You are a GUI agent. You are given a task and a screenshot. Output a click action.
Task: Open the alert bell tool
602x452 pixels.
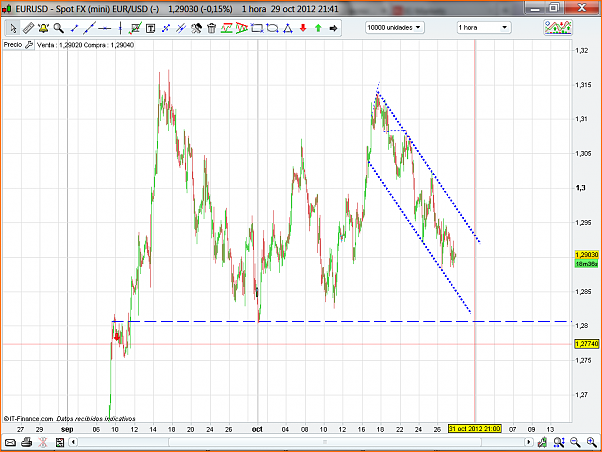[43, 28]
